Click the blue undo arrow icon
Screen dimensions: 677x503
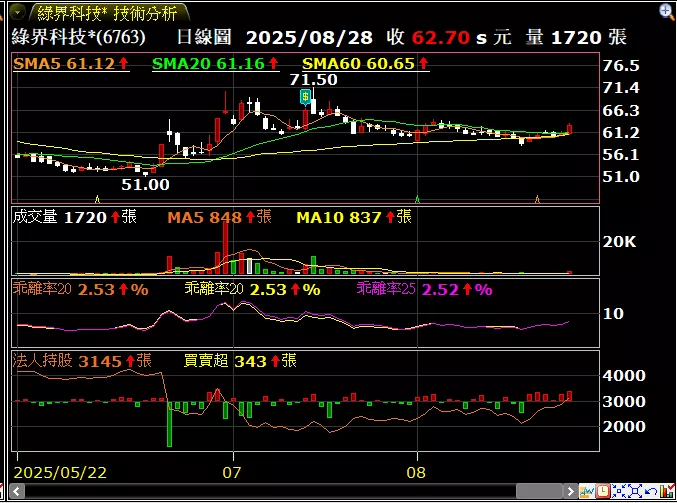(651, 492)
